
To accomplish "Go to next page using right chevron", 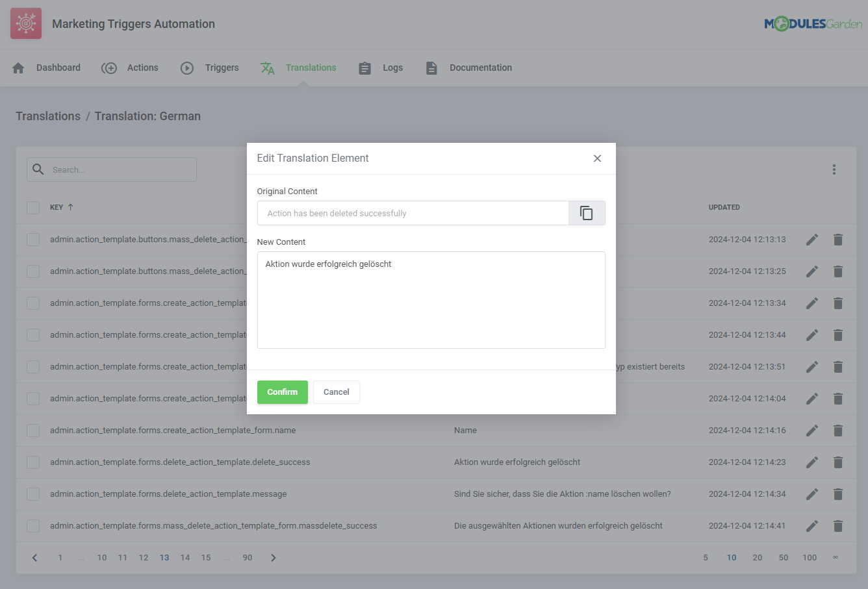I will 273,557.
